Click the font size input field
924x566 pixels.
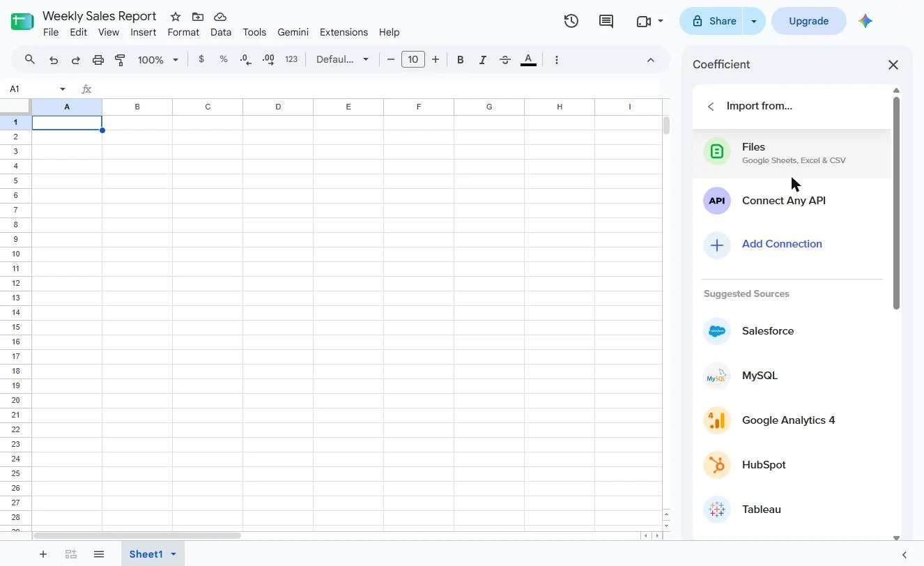click(413, 60)
